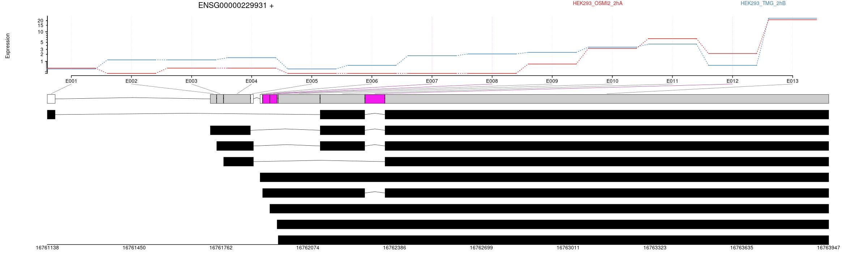Click exon label E007
Image resolution: width=868 pixels, height=253 pixels.
(432, 81)
